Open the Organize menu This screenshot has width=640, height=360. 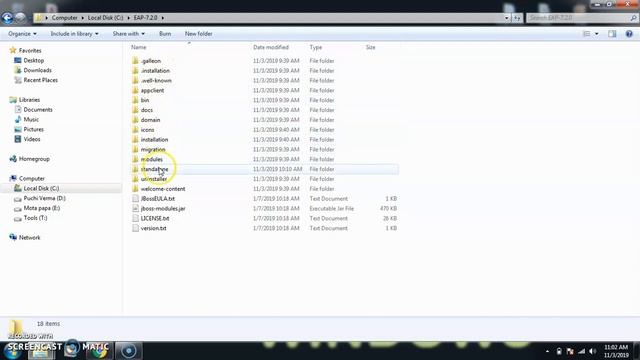tap(22, 34)
